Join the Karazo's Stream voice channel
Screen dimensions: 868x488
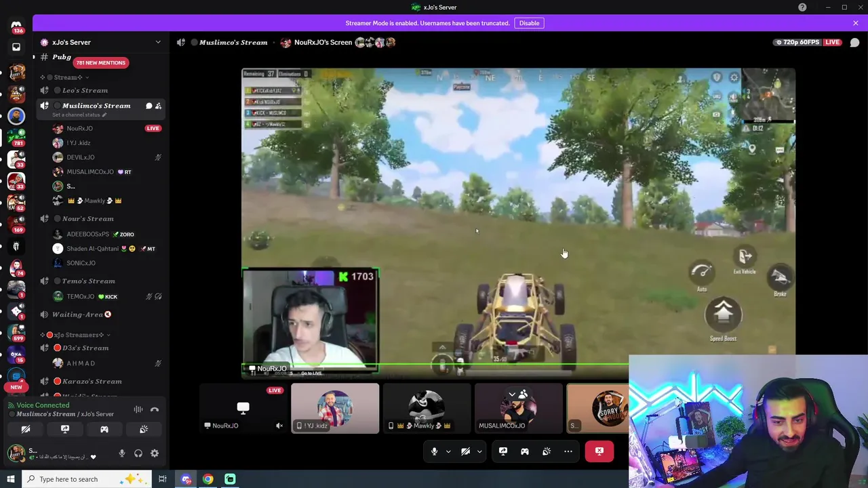pyautogui.click(x=92, y=381)
